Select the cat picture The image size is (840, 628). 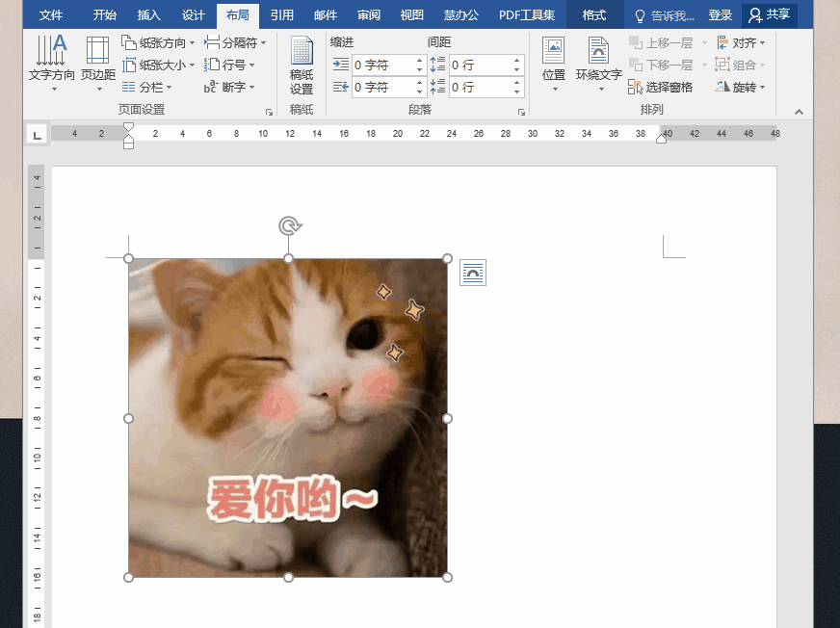coord(288,418)
